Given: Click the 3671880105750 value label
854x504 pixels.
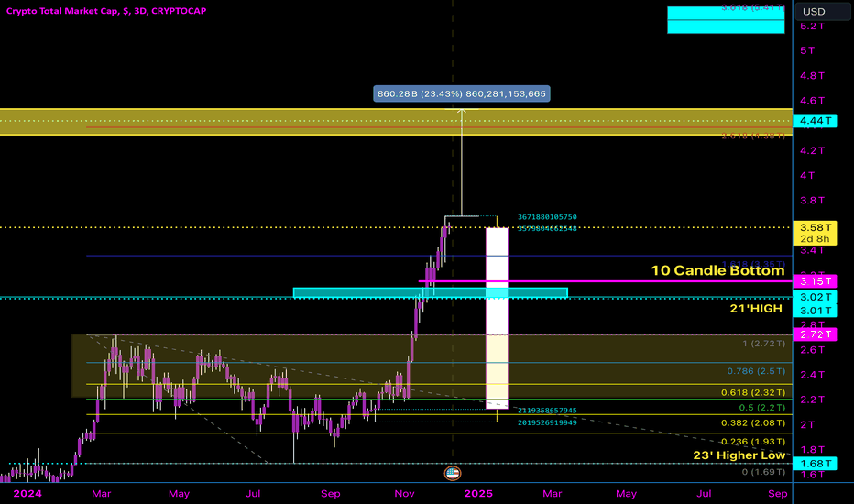Looking at the screenshot, I should (x=547, y=217).
